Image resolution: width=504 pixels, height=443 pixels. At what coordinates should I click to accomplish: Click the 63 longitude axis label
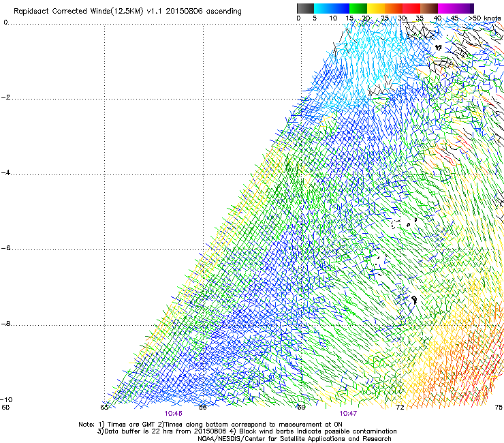[x=104, y=408]
